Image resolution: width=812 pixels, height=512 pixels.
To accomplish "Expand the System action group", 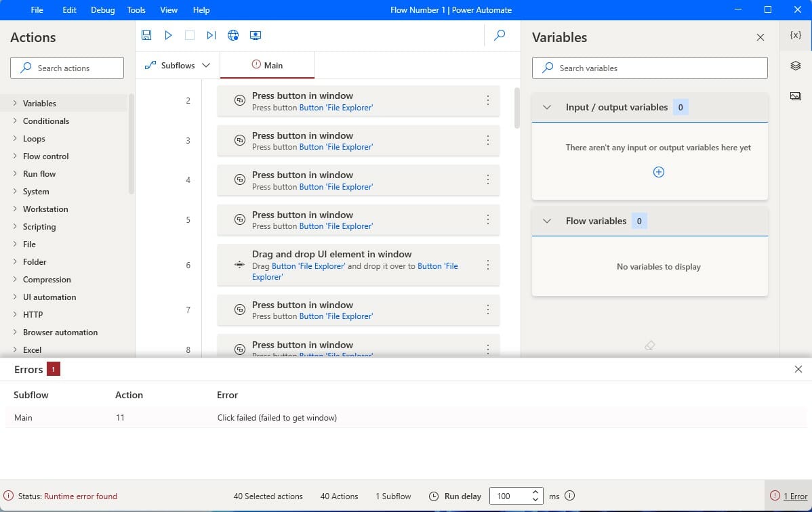I will click(x=14, y=191).
